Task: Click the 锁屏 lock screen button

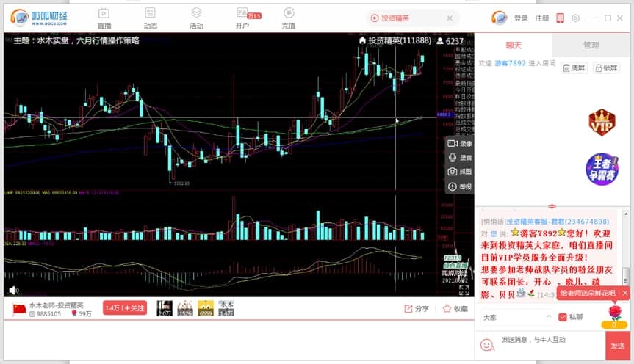Action: click(x=606, y=68)
